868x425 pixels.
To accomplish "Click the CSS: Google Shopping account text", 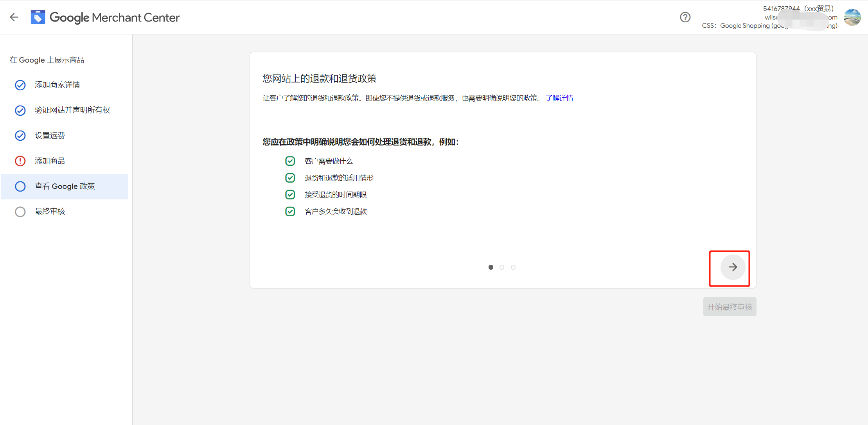I will (770, 26).
